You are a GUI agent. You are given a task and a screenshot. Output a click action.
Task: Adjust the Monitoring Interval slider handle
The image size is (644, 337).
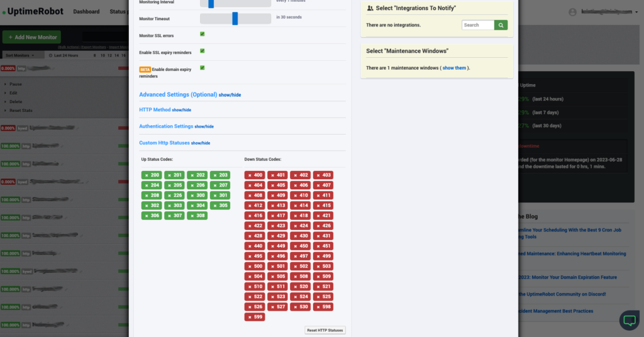pyautogui.click(x=211, y=4)
